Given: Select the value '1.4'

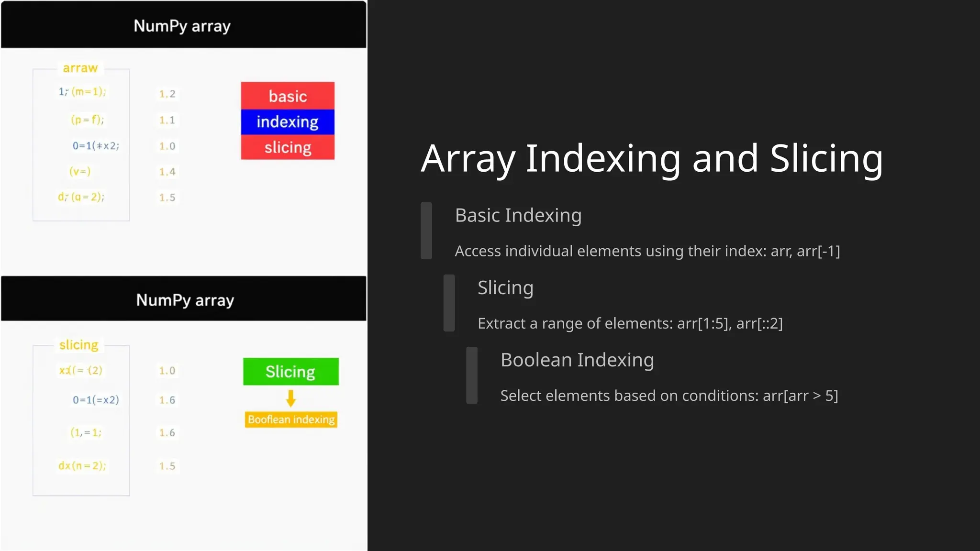Looking at the screenshot, I should click(167, 172).
